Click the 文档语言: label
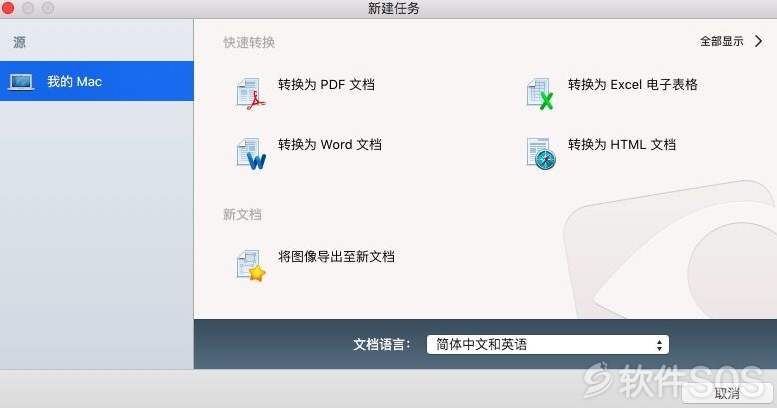The height and width of the screenshot is (408, 777). [382, 345]
